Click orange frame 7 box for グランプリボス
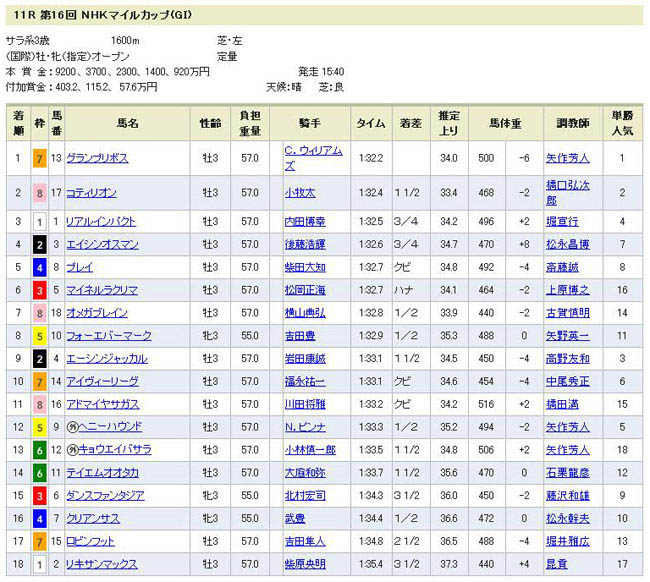 click(x=38, y=158)
